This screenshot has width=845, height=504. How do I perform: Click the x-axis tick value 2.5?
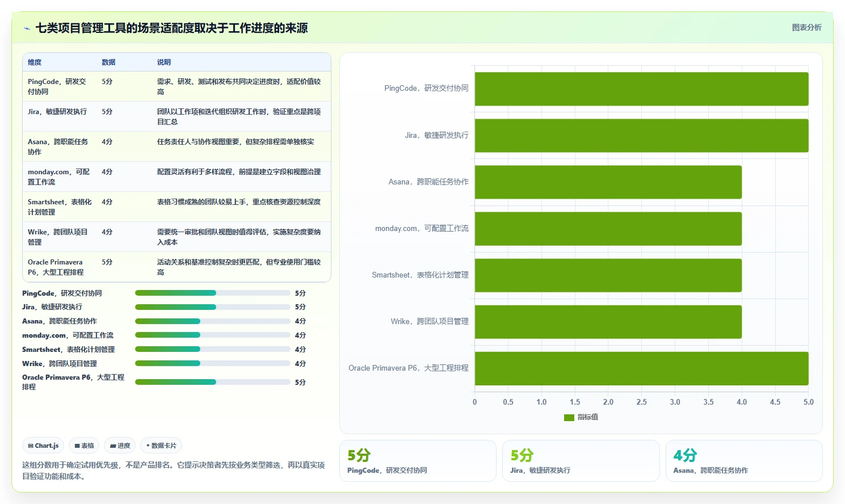tap(641, 402)
